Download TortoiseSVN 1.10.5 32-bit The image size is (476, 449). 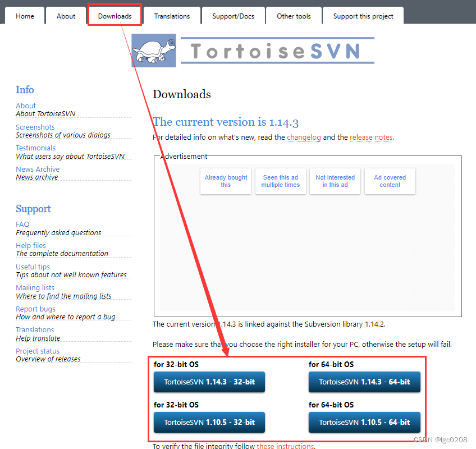click(209, 422)
